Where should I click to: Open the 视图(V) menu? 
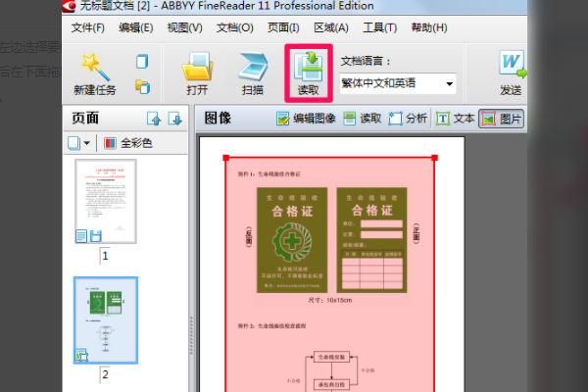coord(184,27)
